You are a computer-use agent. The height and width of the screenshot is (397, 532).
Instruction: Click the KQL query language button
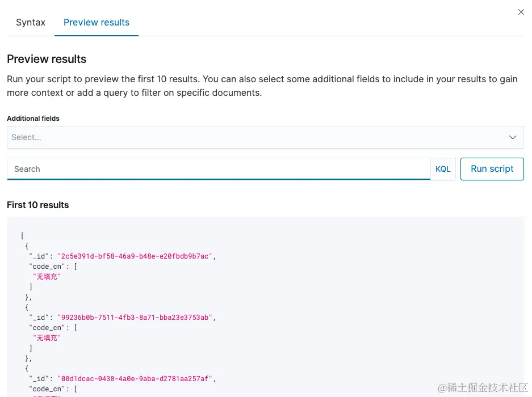pos(443,169)
